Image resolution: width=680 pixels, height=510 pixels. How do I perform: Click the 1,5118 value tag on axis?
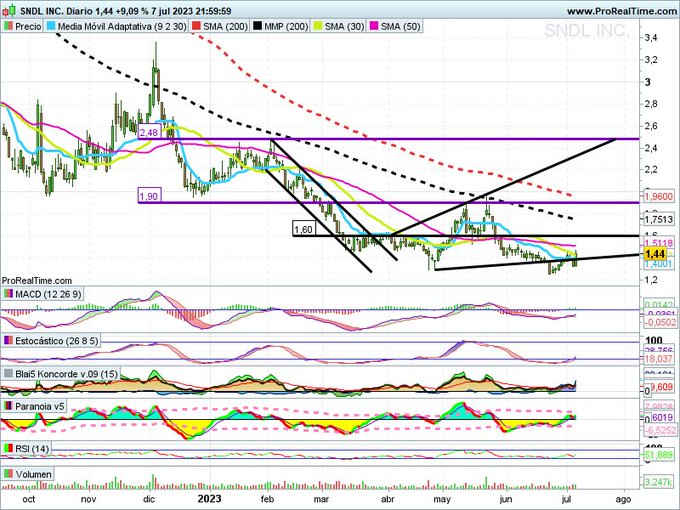click(x=658, y=243)
